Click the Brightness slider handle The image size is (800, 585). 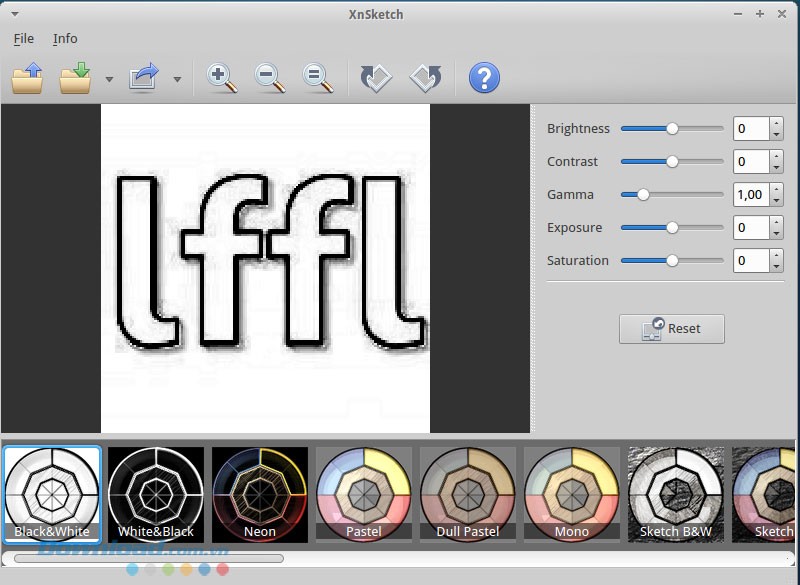coord(672,128)
